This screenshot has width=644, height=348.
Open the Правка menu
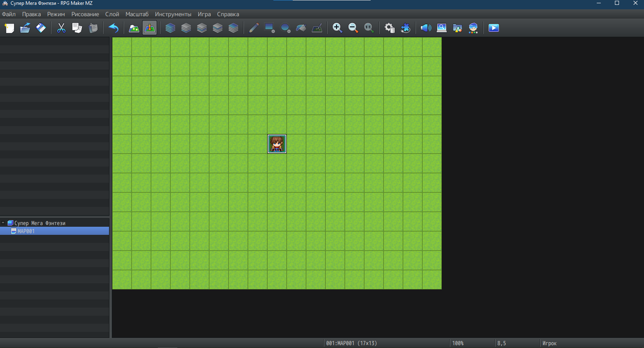click(x=32, y=14)
